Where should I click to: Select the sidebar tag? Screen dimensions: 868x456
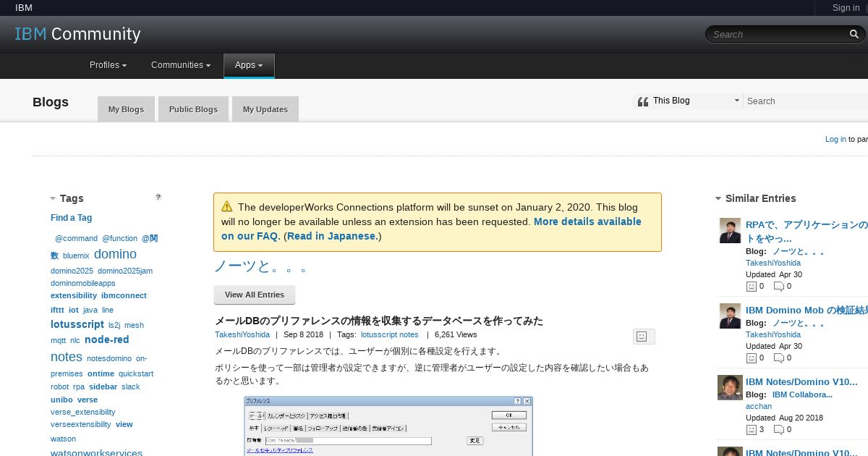[x=103, y=387]
